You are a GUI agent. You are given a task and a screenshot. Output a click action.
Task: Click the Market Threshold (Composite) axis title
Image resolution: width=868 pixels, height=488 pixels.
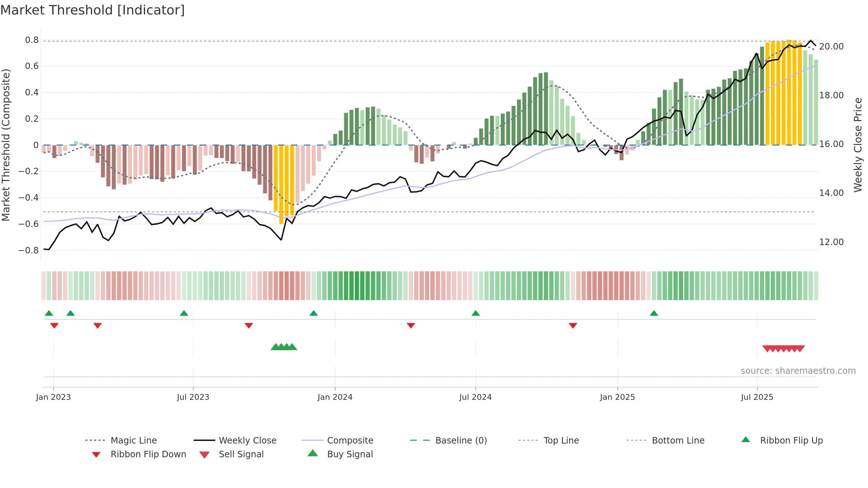(x=6, y=145)
